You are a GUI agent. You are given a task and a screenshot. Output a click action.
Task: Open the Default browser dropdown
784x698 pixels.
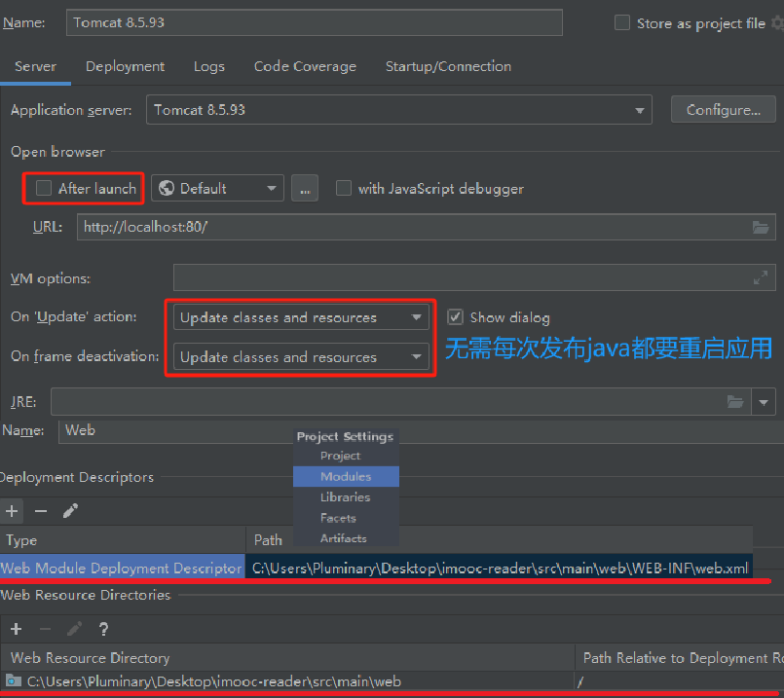217,188
